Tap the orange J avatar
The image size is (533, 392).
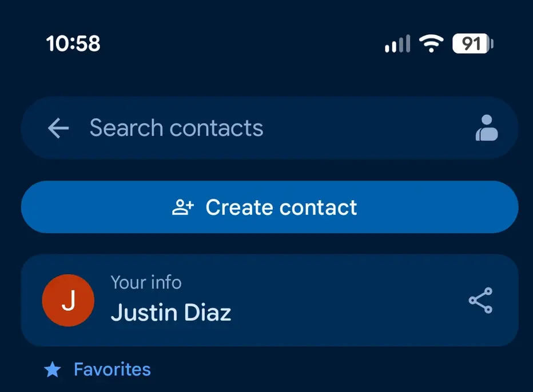68,300
